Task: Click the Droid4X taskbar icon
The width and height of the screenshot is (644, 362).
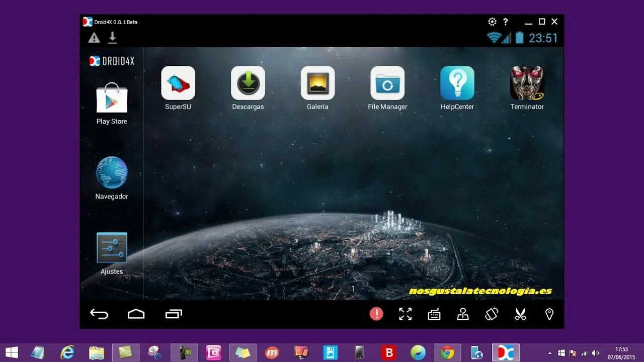Action: 506,352
